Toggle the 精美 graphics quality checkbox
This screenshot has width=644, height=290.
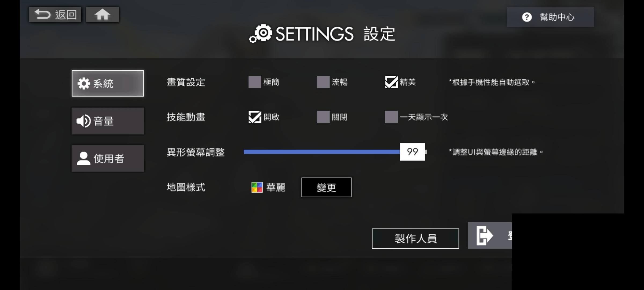point(391,82)
